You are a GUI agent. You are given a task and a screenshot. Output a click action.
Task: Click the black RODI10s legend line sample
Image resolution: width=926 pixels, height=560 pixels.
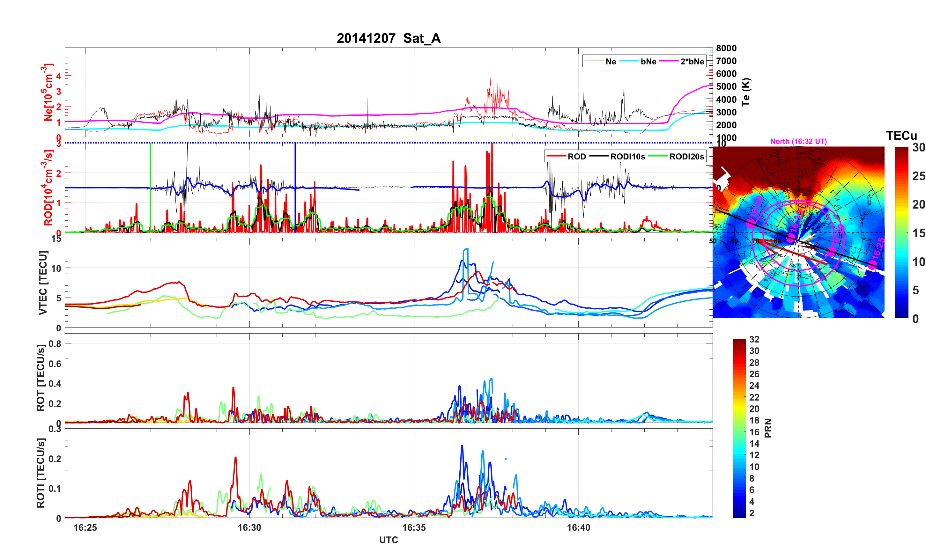[x=599, y=156]
